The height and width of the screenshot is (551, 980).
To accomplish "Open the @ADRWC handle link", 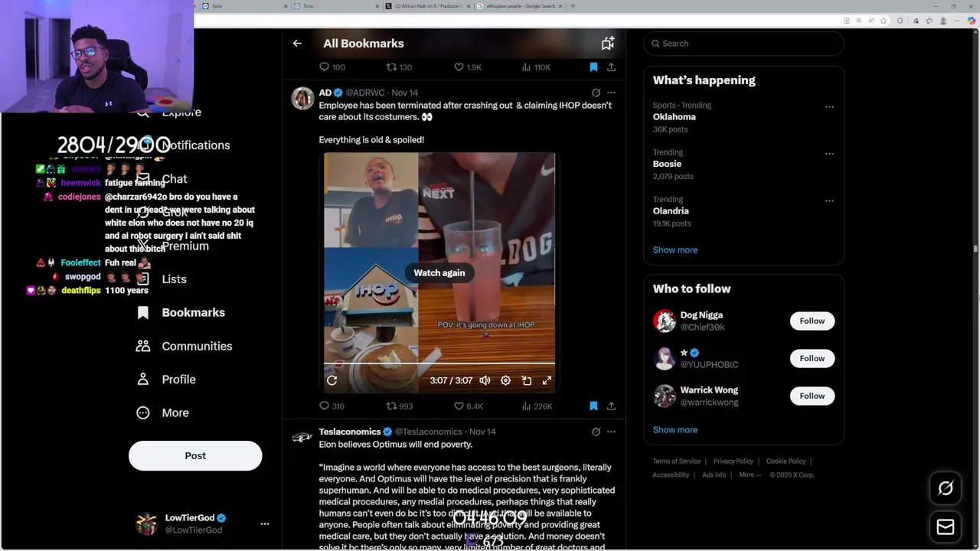I will 367,93.
